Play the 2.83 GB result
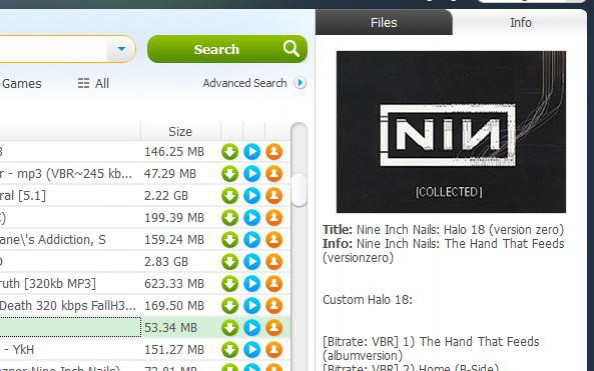The width and height of the screenshot is (594, 371). tap(252, 261)
